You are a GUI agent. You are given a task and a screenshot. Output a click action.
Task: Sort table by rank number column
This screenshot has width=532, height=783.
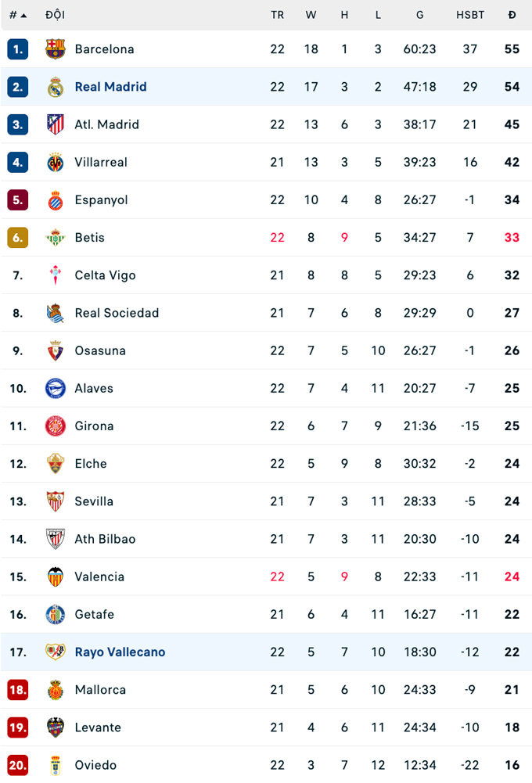tap(18, 15)
